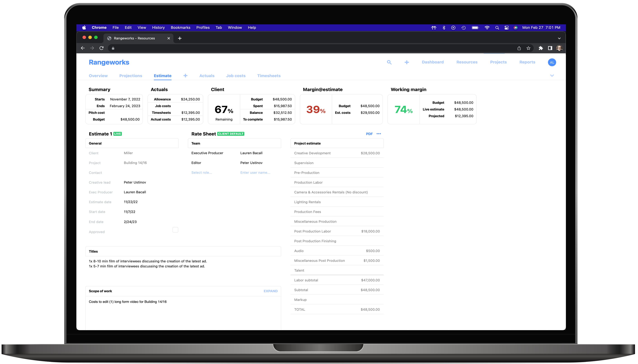Open the AL user avatar
This screenshot has width=638, height=364.
pos(552,62)
